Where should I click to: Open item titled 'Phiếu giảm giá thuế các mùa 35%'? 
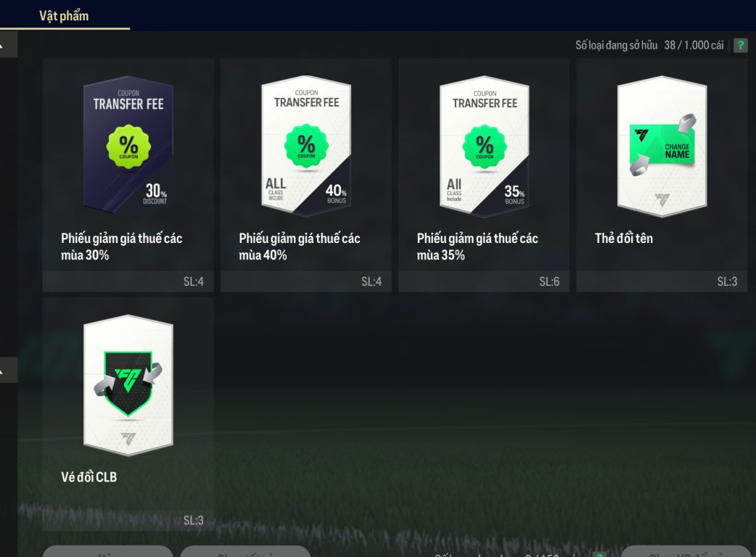(x=477, y=247)
